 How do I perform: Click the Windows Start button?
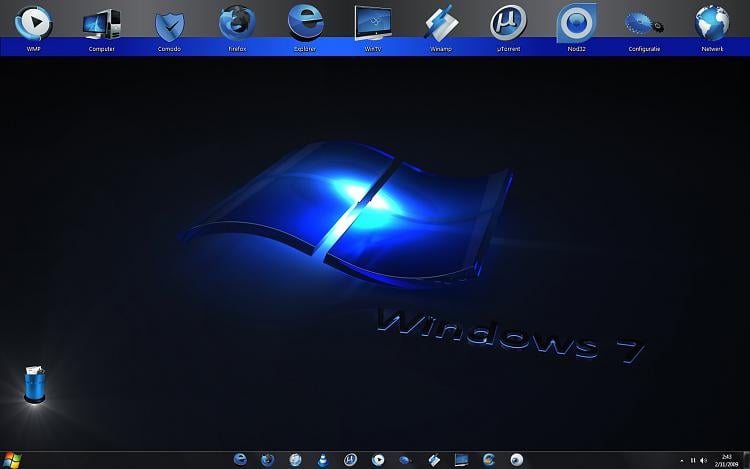[x=11, y=460]
